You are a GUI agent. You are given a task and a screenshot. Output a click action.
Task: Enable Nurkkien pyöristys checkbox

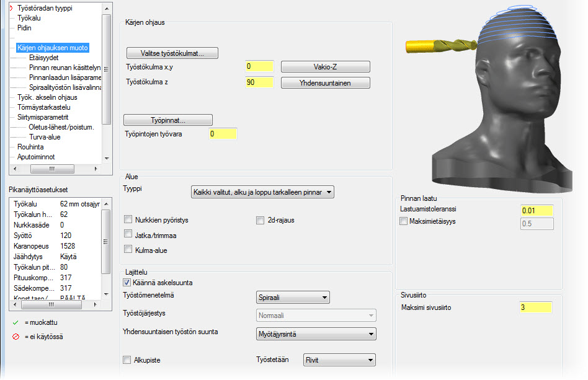128,219
